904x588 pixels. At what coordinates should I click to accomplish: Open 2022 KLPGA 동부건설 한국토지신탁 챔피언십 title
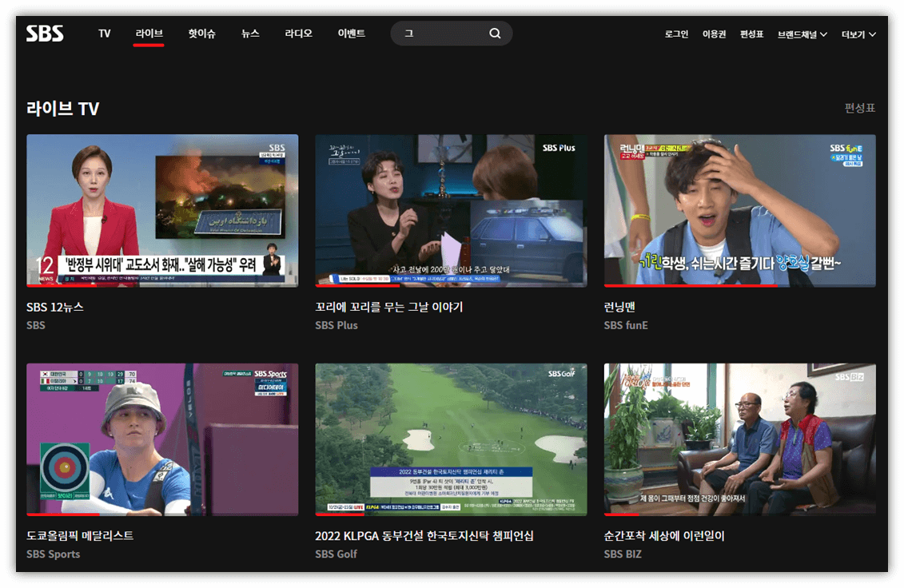[424, 536]
